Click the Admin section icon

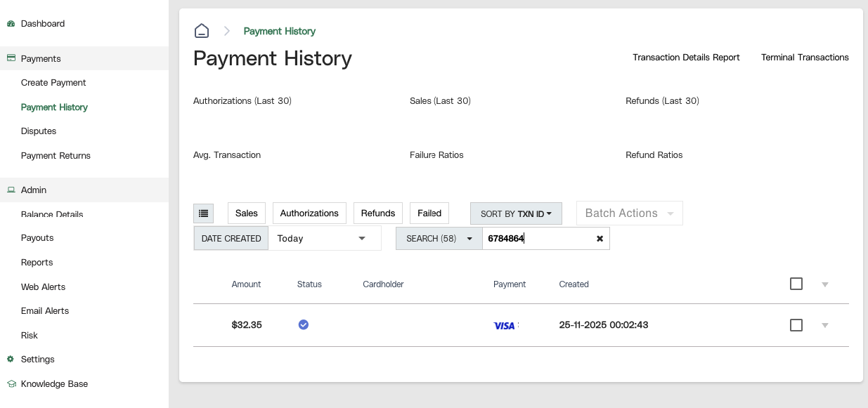pyautogui.click(x=10, y=190)
